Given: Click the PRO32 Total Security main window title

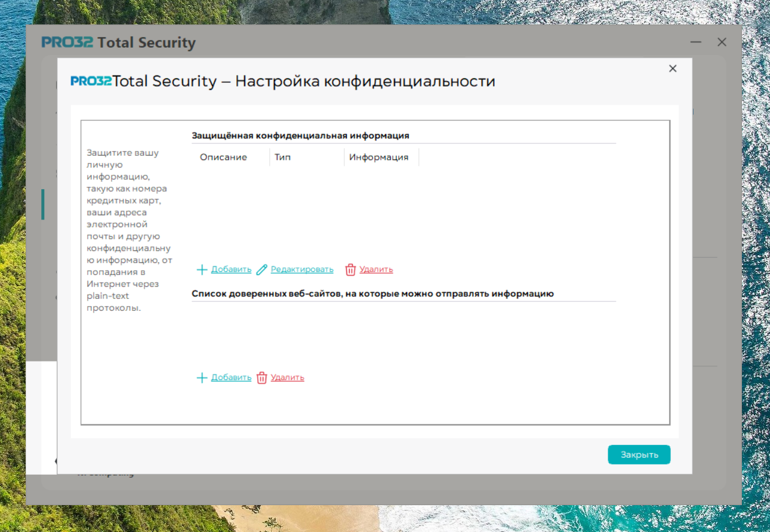Looking at the screenshot, I should [x=118, y=43].
